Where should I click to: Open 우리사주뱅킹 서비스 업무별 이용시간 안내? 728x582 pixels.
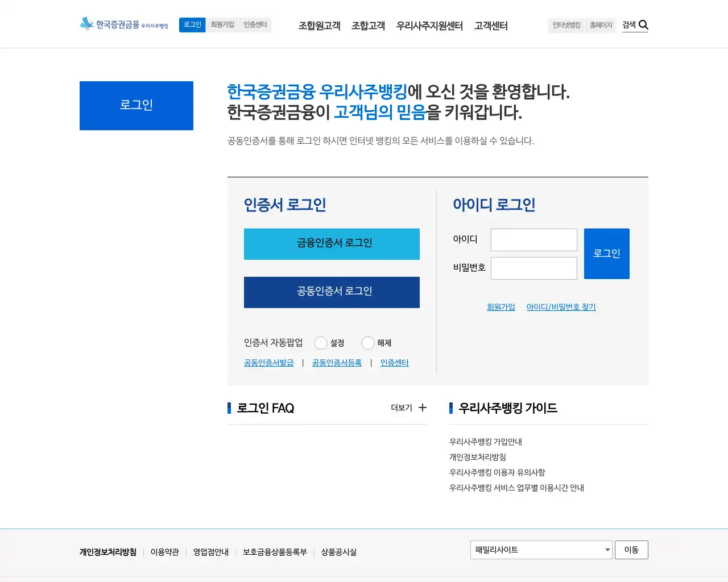click(516, 488)
